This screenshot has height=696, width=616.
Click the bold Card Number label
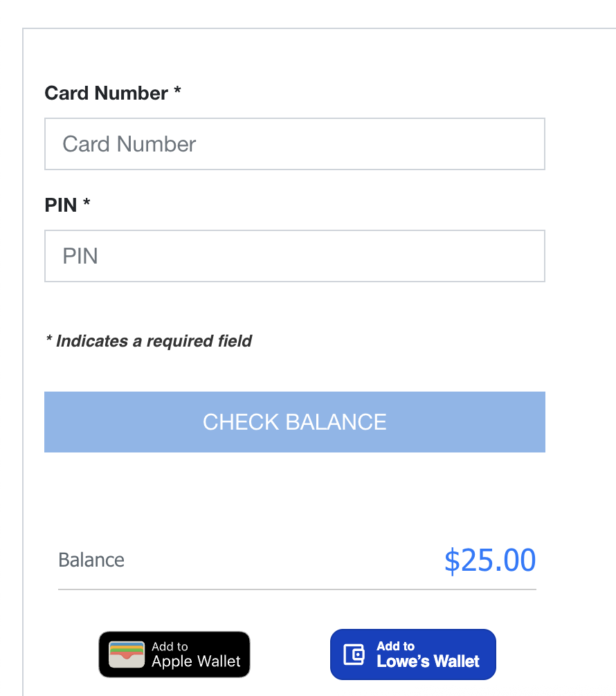[106, 93]
